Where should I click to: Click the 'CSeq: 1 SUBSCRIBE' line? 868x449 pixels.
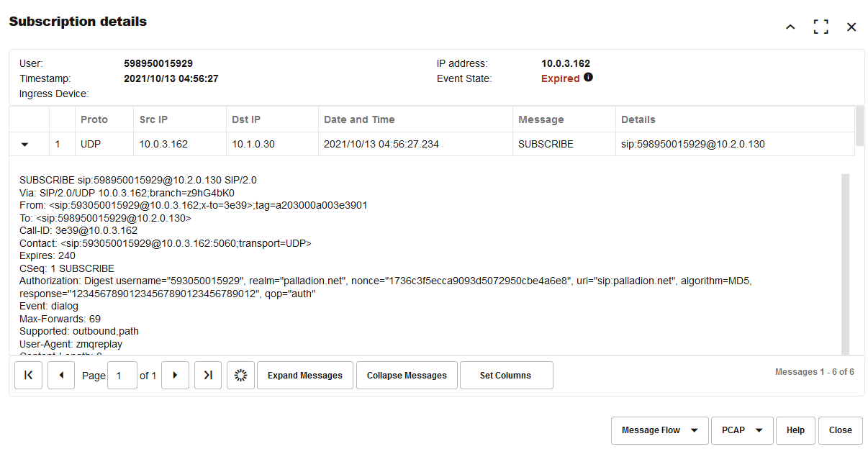pos(67,268)
